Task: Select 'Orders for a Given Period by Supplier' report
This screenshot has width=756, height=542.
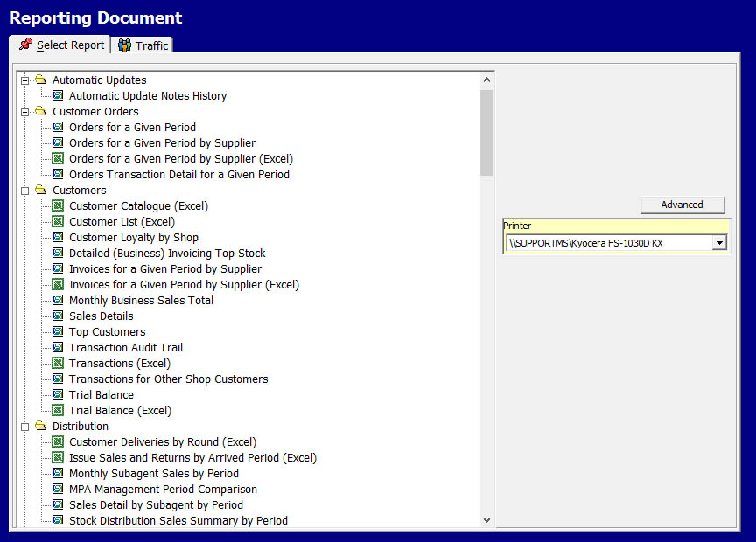Action: (x=162, y=143)
